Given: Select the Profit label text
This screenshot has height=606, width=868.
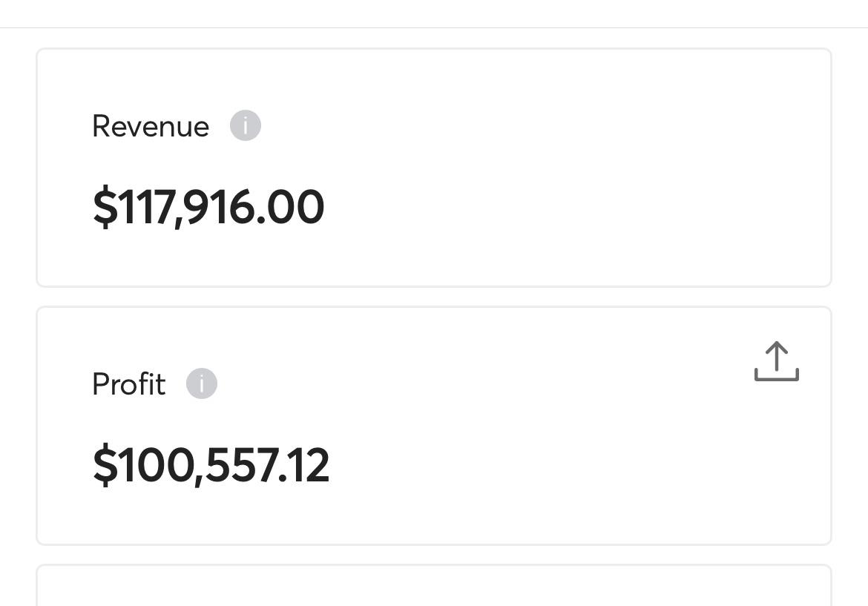Looking at the screenshot, I should tap(128, 384).
